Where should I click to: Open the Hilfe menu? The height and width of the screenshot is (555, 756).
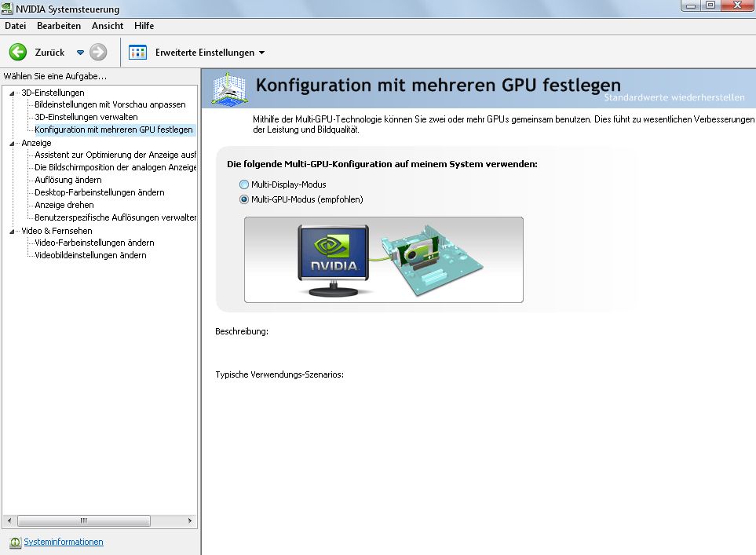144,26
